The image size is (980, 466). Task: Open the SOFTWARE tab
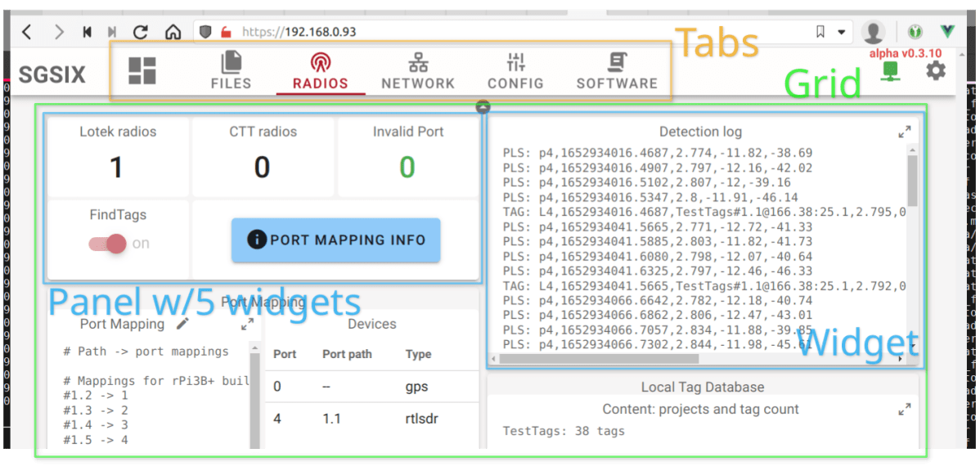tap(617, 70)
